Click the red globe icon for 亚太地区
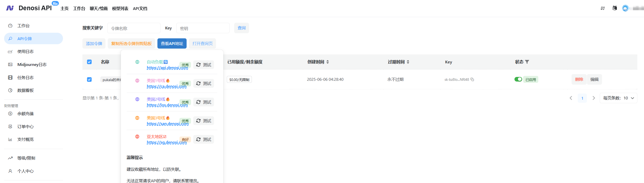The image size is (644, 183). 137,136
